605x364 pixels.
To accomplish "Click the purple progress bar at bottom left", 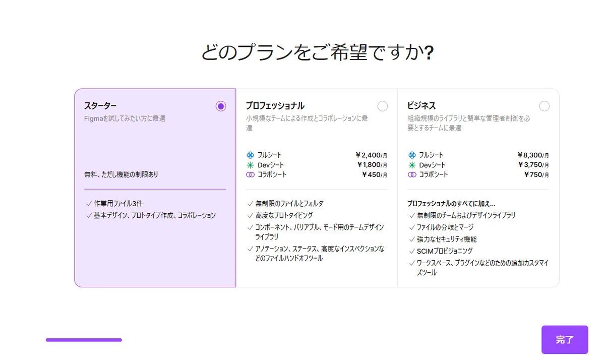I will click(84, 340).
